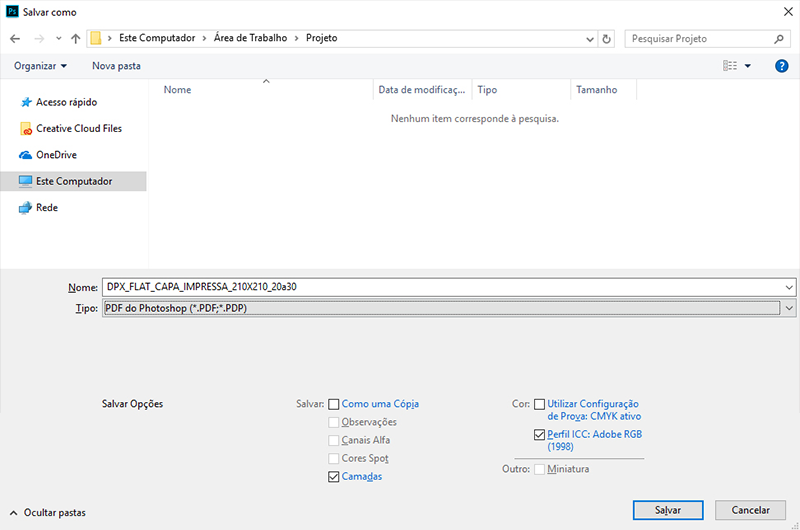Image resolution: width=800 pixels, height=530 pixels.
Task: Click the Nome filename input field
Action: point(440,287)
